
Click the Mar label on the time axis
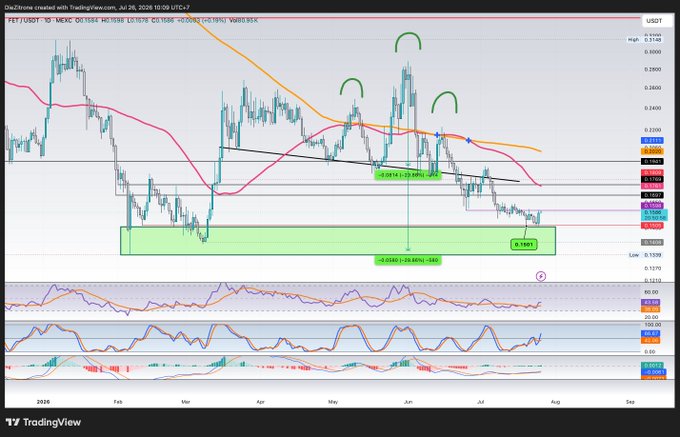186,402
